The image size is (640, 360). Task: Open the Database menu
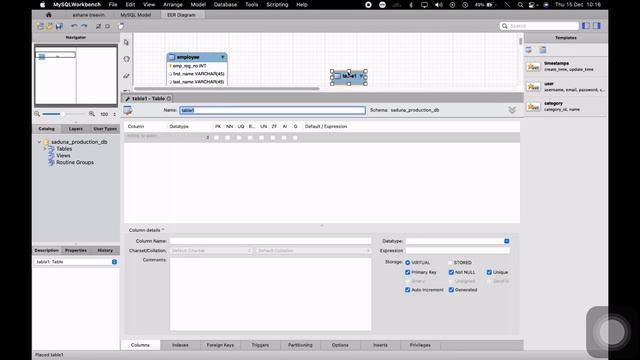(225, 5)
